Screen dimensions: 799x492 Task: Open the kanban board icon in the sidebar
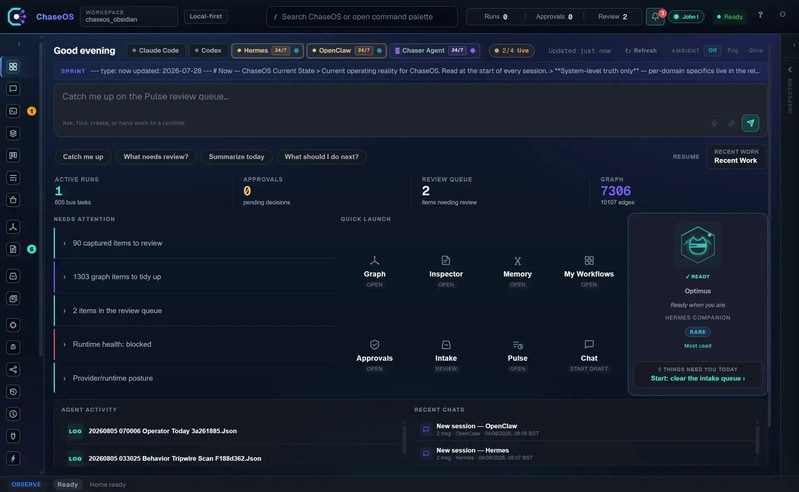tap(13, 155)
